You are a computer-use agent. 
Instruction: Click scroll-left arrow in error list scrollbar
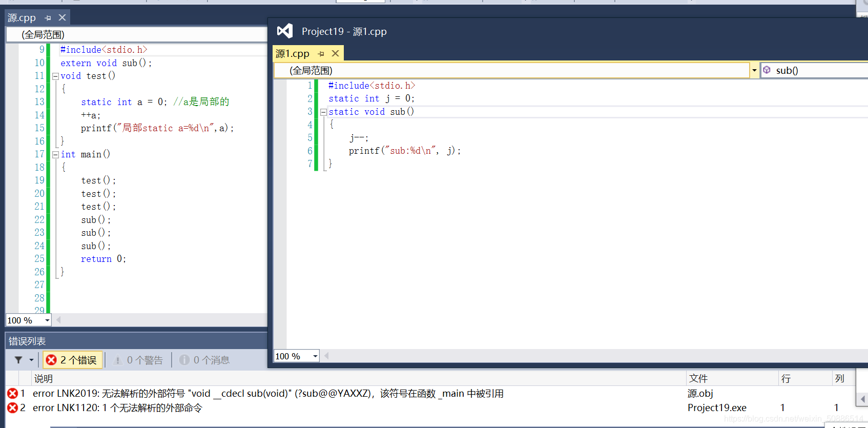tap(863, 399)
